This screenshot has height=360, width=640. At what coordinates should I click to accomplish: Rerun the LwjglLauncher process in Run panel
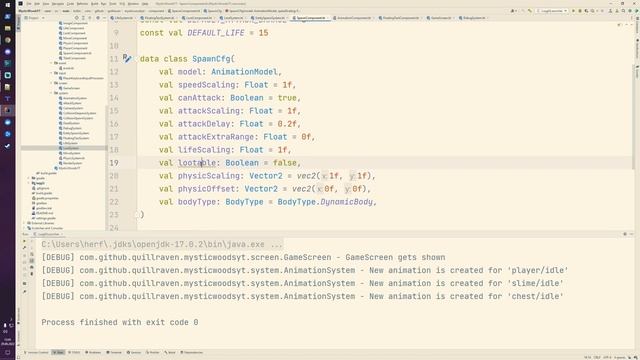click(x=24, y=241)
